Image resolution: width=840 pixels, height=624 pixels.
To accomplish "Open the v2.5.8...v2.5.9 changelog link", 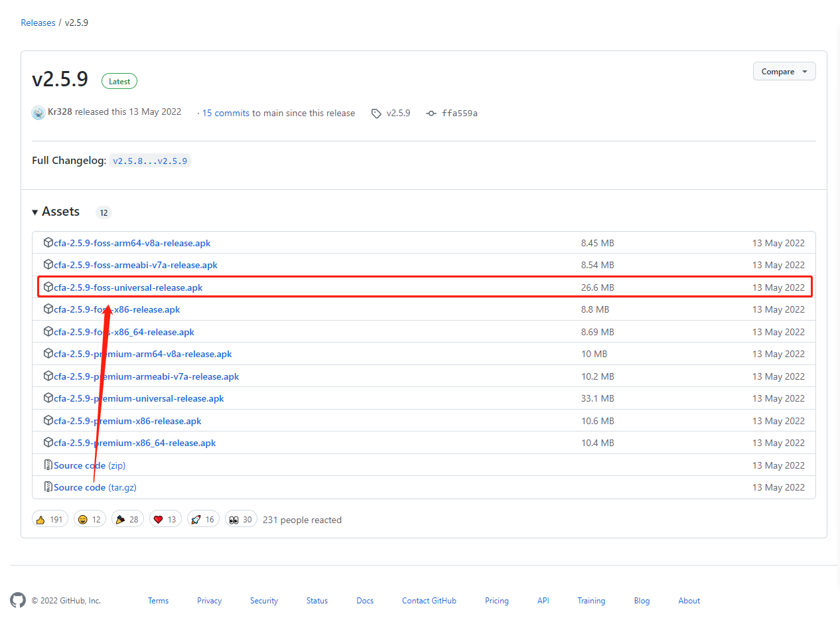I will (x=150, y=161).
